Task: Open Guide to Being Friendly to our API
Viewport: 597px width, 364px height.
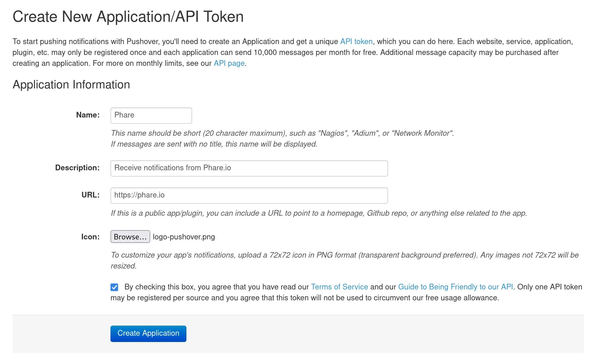Action: (456, 287)
